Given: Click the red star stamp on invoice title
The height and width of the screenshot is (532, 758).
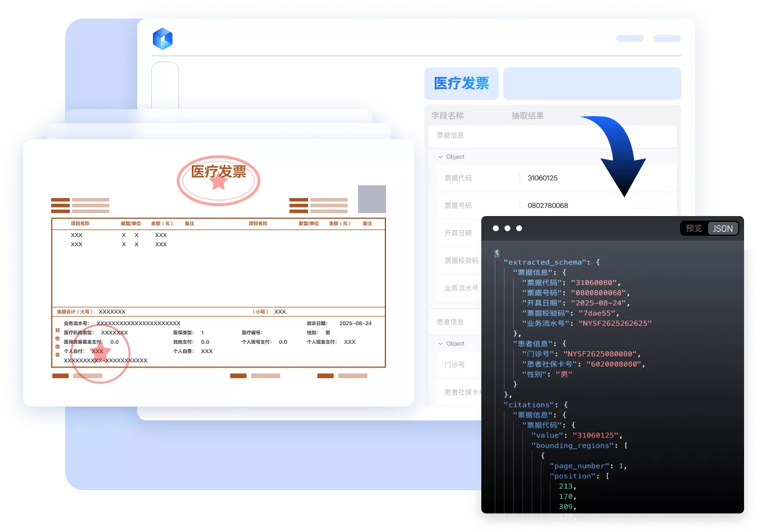Looking at the screenshot, I should pos(219,182).
